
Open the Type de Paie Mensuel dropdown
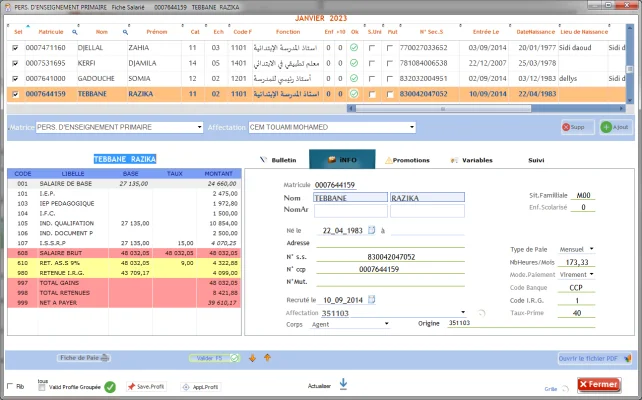point(591,248)
